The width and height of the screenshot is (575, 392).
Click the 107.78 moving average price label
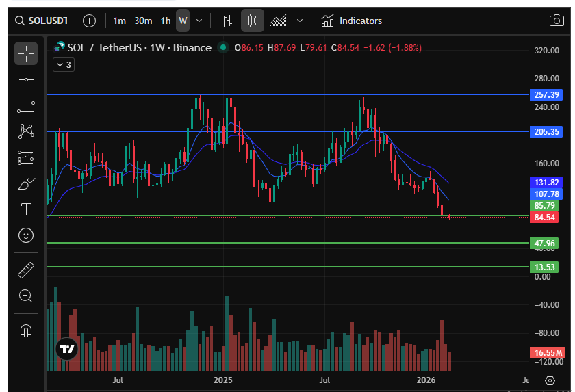point(546,194)
